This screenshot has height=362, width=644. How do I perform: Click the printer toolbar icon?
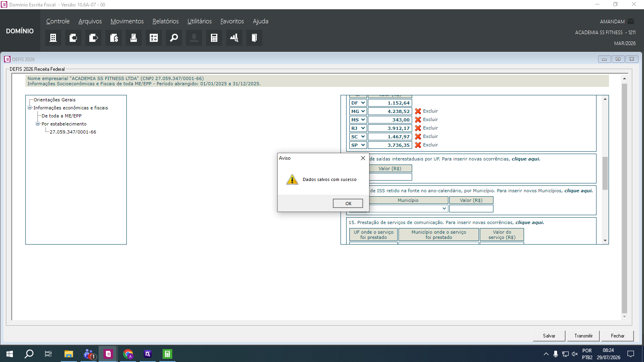tap(134, 38)
